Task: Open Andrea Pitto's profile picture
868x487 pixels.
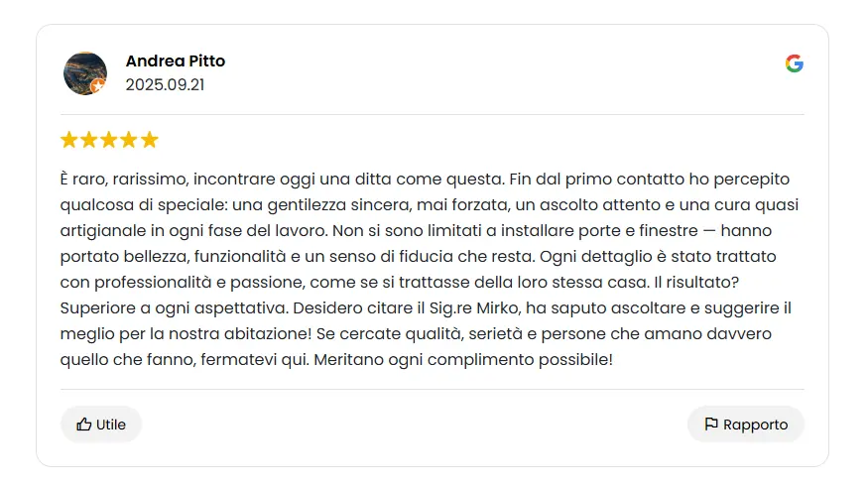Action: pyautogui.click(x=85, y=73)
